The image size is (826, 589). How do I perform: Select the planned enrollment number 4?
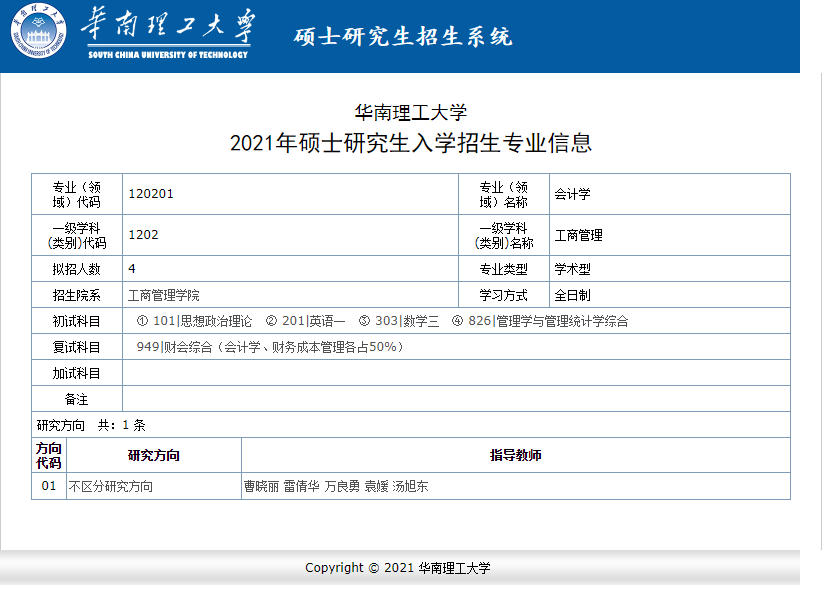[x=132, y=269]
